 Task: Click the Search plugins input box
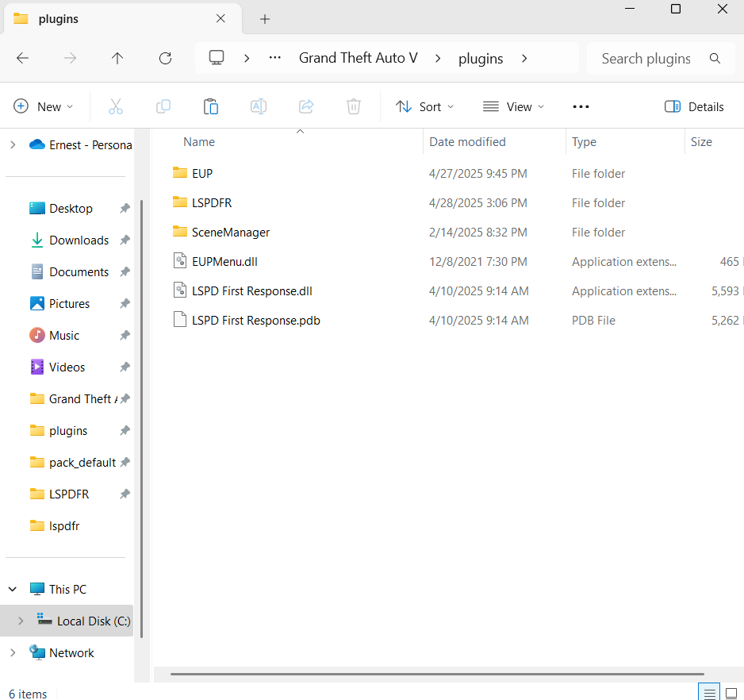coord(646,58)
